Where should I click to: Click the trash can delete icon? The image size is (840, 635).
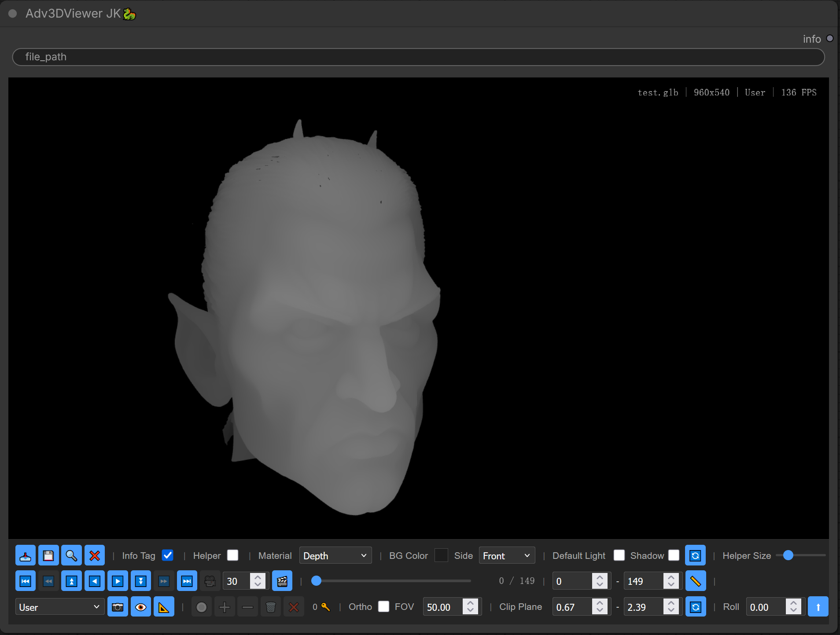(x=271, y=607)
